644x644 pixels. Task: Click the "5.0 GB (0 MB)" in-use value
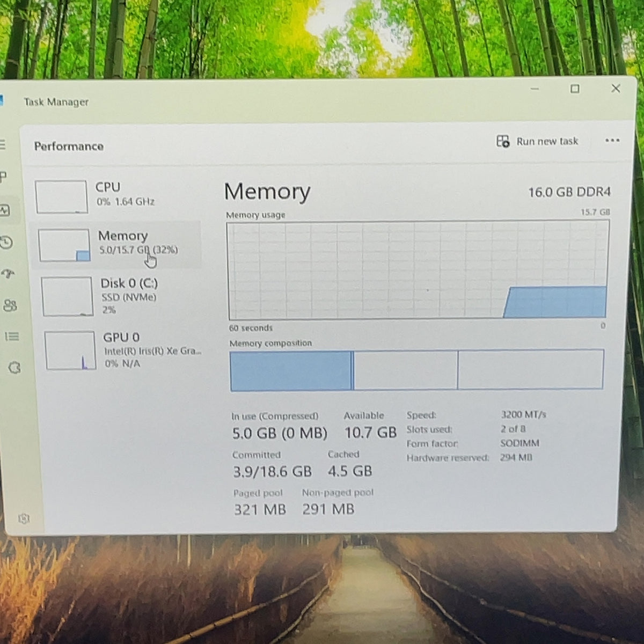(280, 433)
